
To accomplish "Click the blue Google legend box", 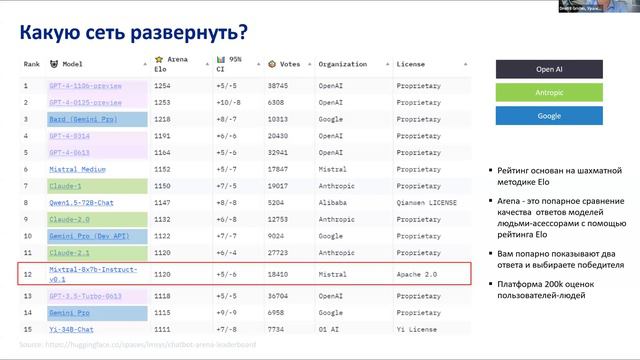I will pyautogui.click(x=549, y=116).
